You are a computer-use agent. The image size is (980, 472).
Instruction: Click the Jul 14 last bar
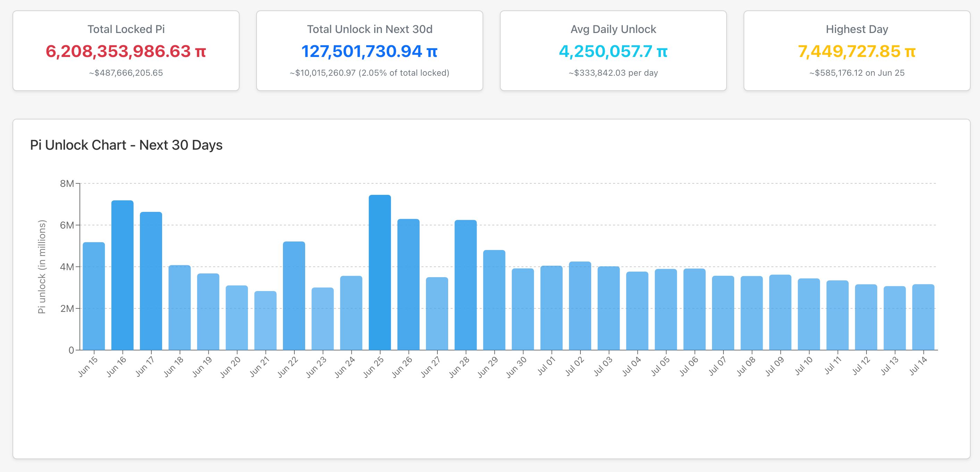(x=923, y=317)
